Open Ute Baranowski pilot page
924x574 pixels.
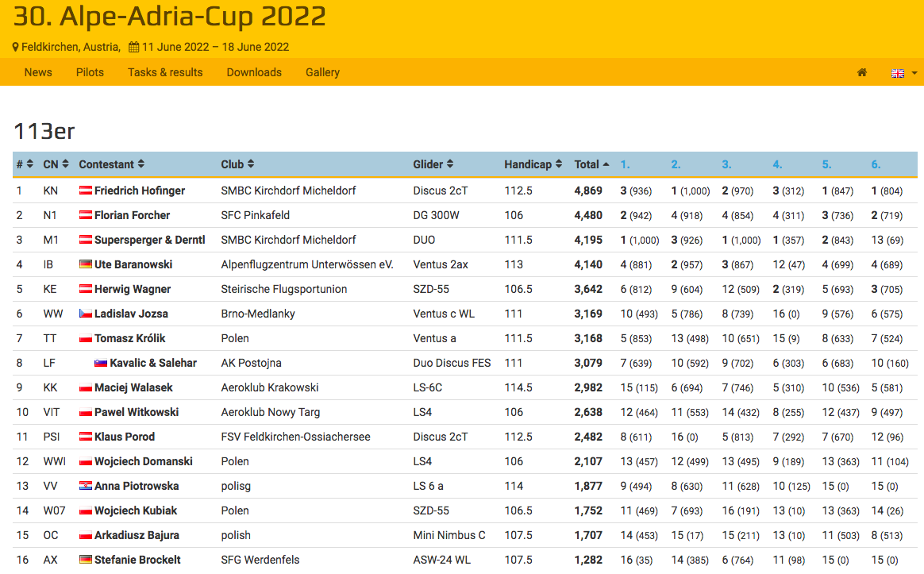coord(133,264)
